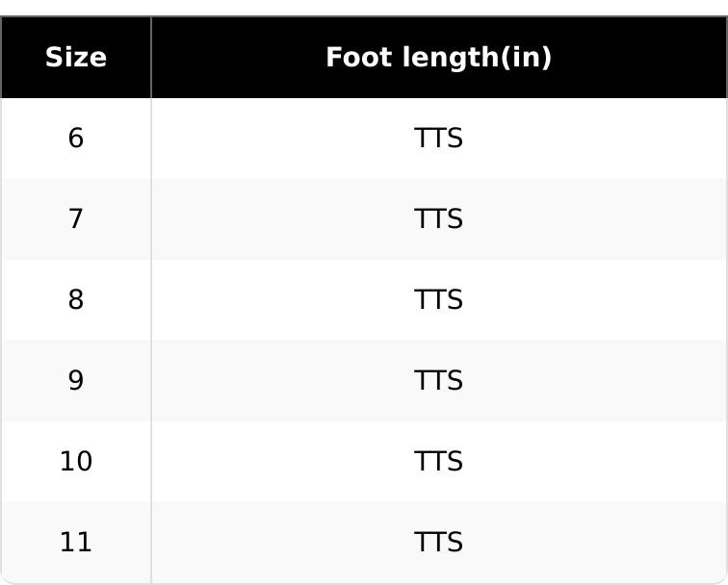This screenshot has height=585, width=728.
Task: Click the TTS value for size 8
Action: [438, 300]
